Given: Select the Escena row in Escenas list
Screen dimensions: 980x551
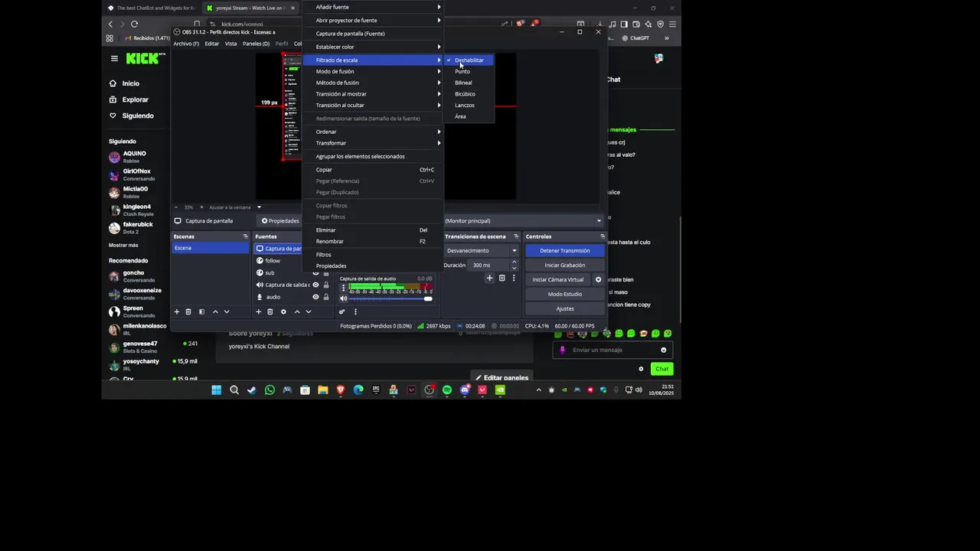Looking at the screenshot, I should tap(211, 248).
